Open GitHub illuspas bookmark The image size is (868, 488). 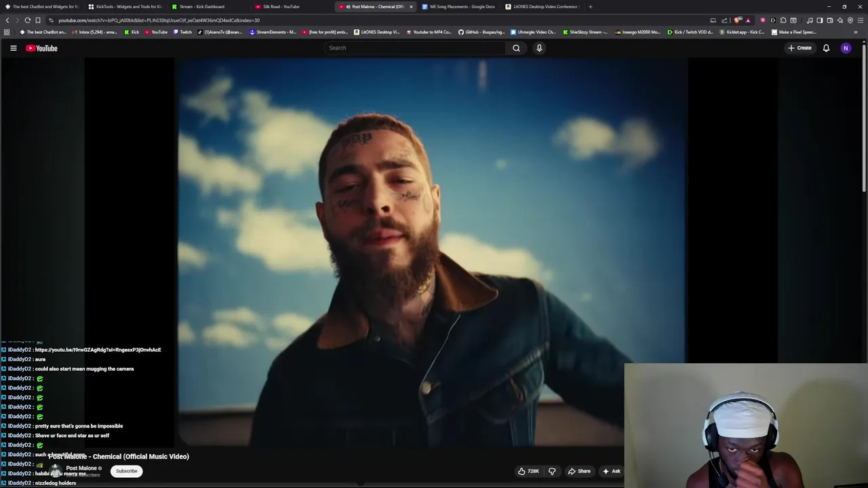[x=481, y=32]
